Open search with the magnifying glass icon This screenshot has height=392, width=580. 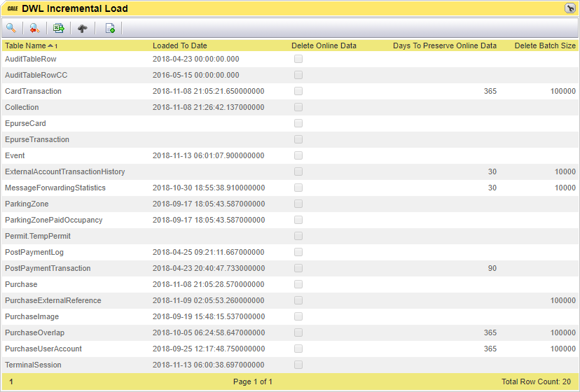[x=11, y=28]
